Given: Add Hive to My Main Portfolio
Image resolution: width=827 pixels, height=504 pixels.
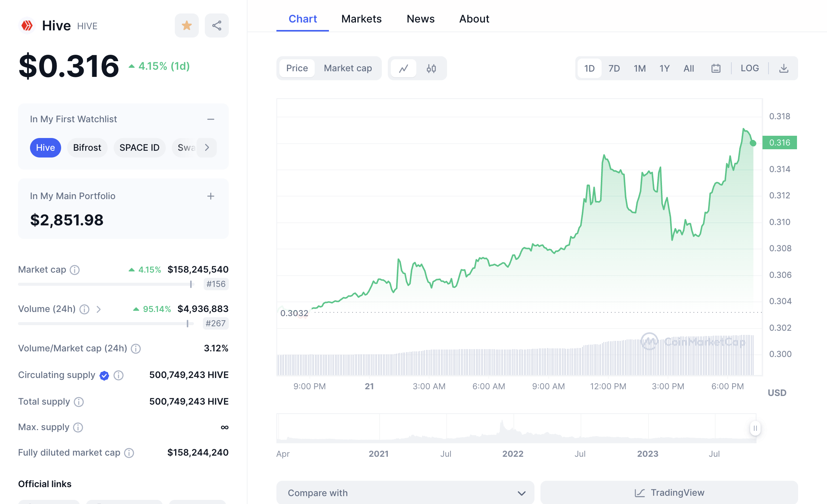Looking at the screenshot, I should [211, 196].
